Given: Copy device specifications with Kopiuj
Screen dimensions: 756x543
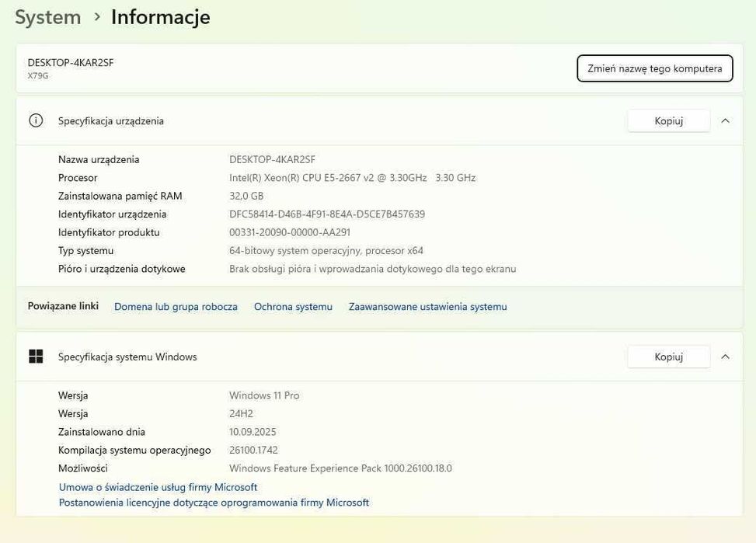Looking at the screenshot, I should pyautogui.click(x=668, y=120).
